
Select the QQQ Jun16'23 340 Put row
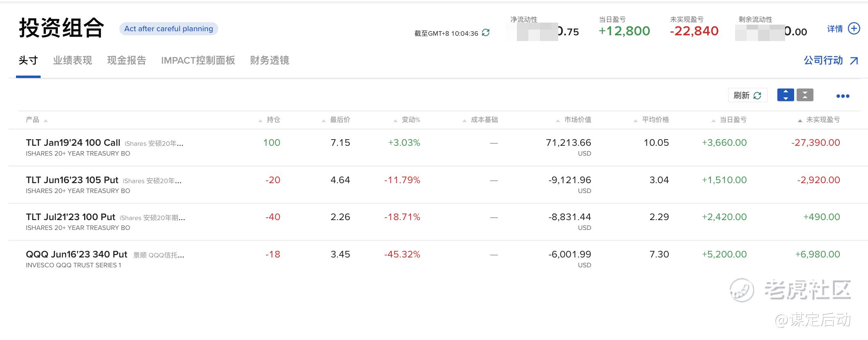click(77, 255)
